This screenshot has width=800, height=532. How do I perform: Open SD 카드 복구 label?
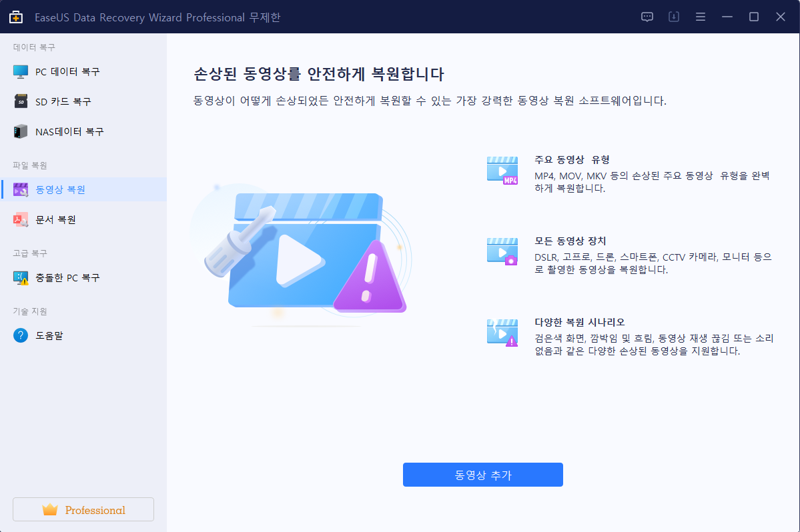click(63, 101)
